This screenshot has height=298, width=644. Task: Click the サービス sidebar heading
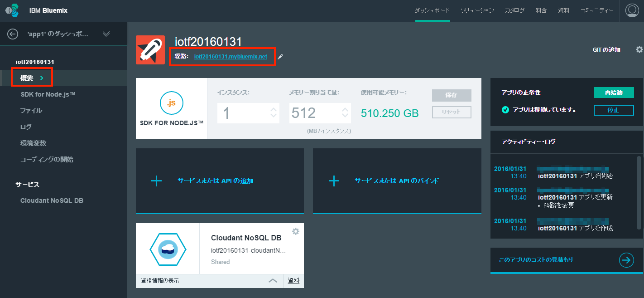pos(27,185)
